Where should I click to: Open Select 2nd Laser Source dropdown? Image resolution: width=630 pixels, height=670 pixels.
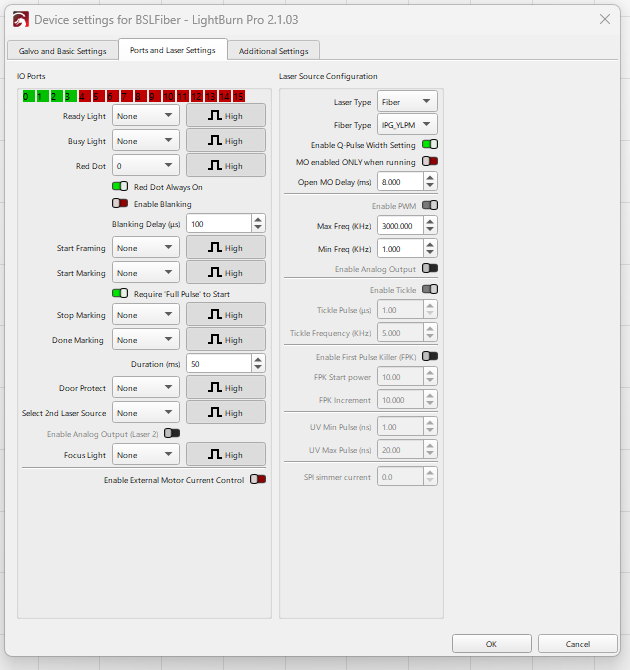tap(146, 413)
